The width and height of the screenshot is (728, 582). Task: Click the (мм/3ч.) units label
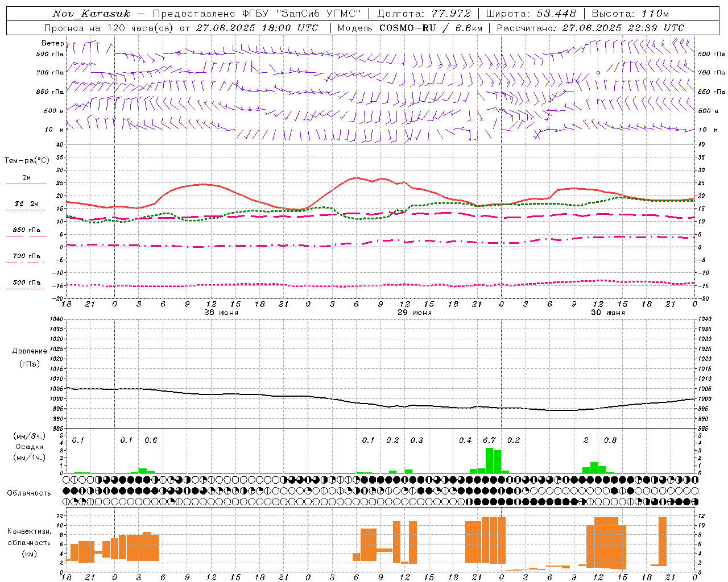coord(30,436)
